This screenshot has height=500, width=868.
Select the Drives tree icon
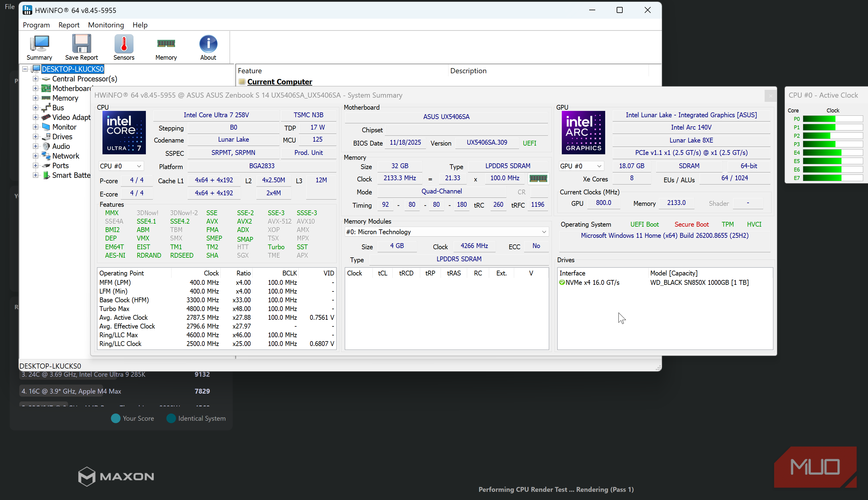(46, 137)
